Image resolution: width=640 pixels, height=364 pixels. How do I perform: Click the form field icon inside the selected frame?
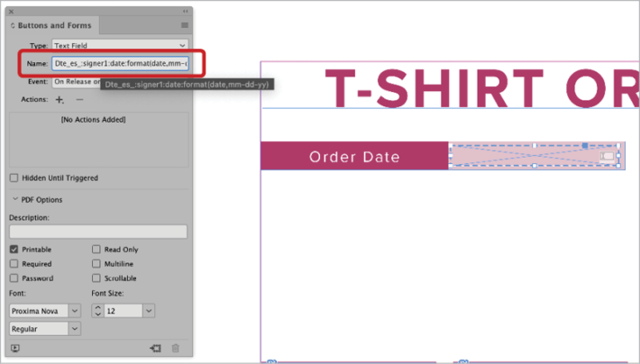click(607, 156)
